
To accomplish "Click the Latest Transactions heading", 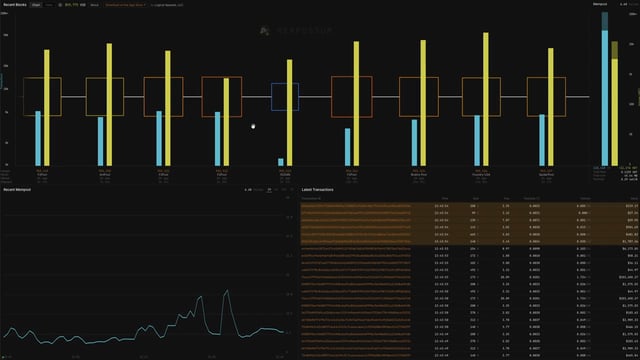I will click(318, 190).
